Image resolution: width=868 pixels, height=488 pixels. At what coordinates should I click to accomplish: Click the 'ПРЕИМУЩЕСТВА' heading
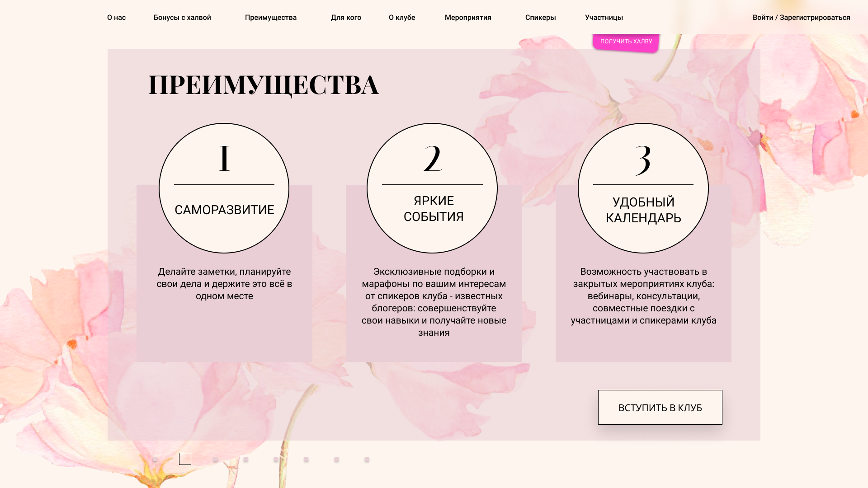click(264, 85)
